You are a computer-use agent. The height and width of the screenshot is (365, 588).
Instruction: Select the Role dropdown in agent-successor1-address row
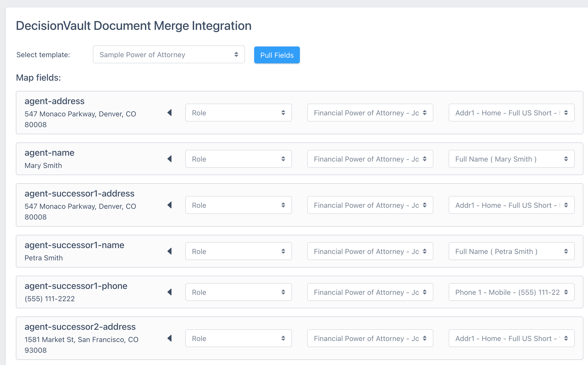point(238,205)
